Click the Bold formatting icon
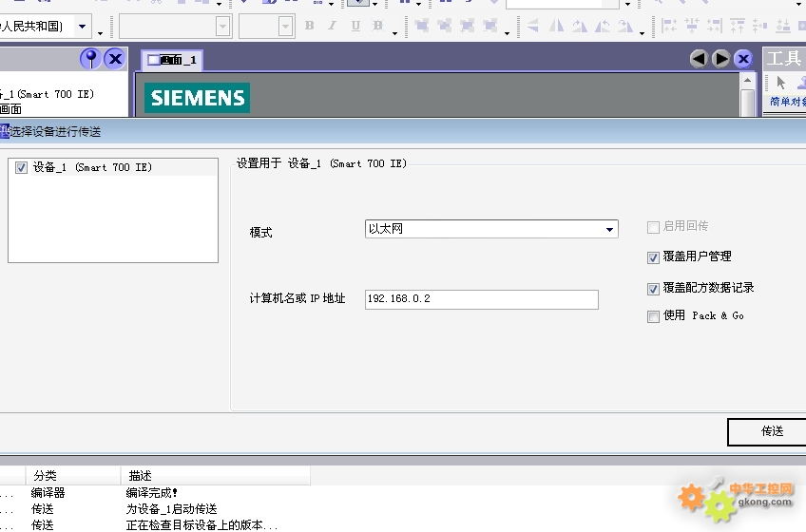 309,26
